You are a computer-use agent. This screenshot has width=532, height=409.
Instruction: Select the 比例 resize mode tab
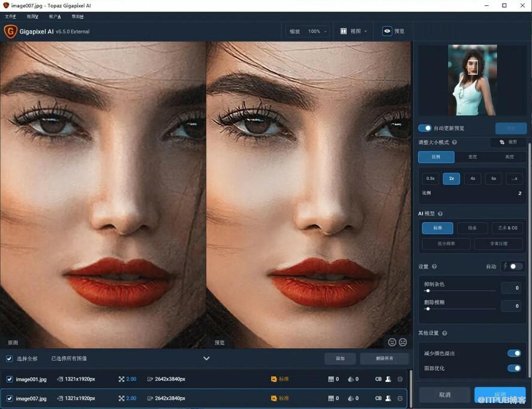436,157
